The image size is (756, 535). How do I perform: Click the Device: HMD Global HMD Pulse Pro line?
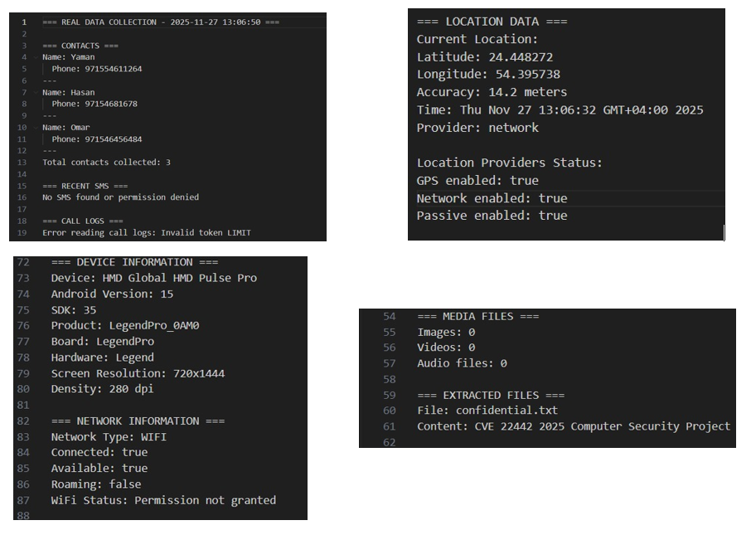tap(154, 279)
